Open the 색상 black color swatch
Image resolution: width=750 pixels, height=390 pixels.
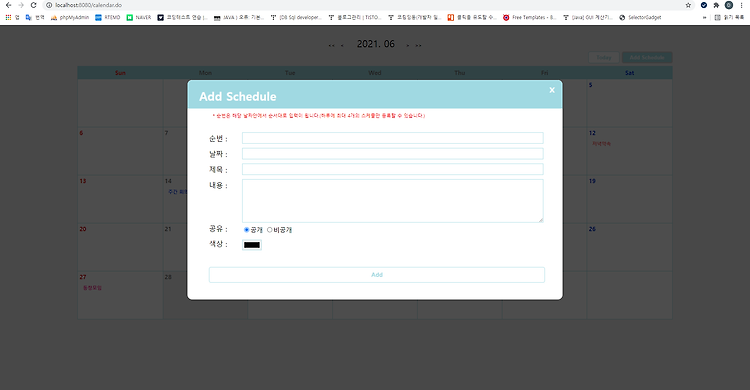click(252, 245)
